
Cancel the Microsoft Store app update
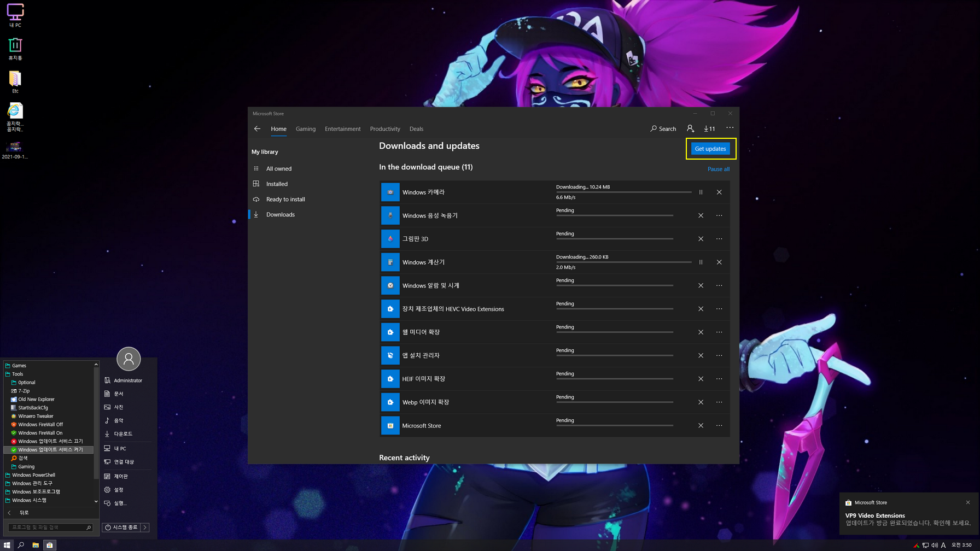[701, 426]
